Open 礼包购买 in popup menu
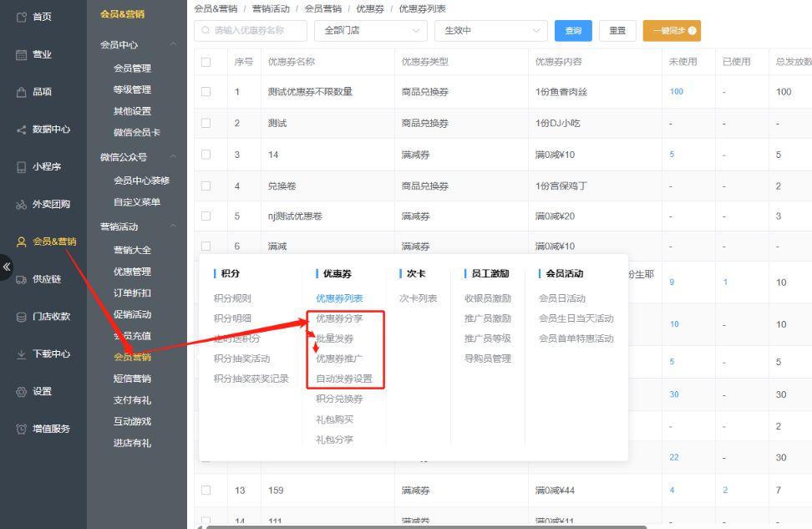 click(334, 420)
